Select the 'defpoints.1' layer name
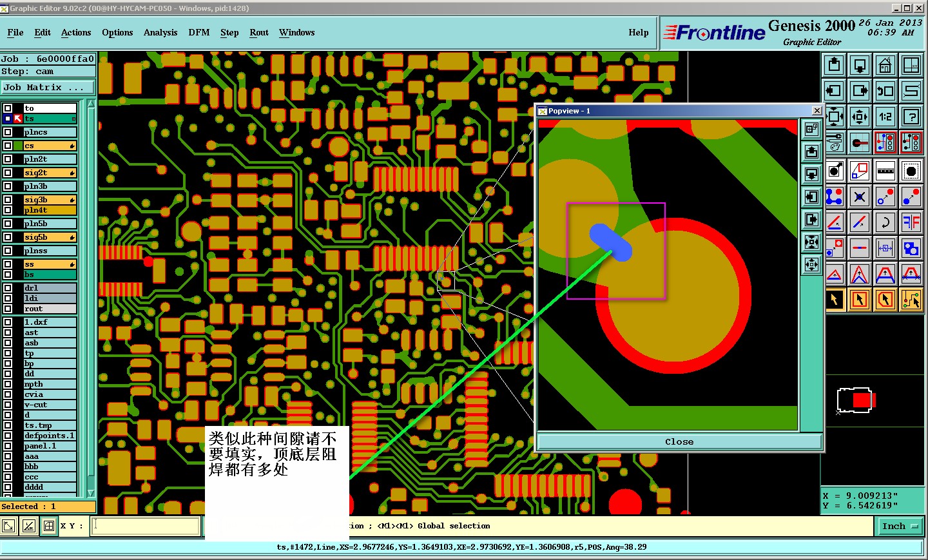 [x=50, y=436]
